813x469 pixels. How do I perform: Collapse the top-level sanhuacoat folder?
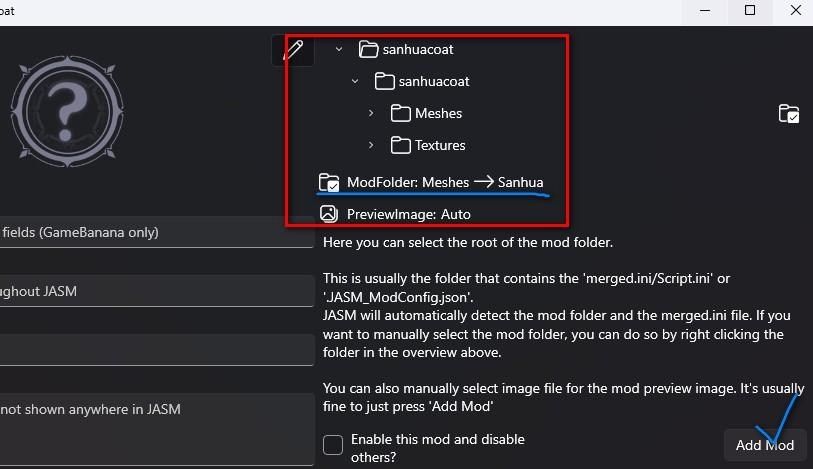339,49
